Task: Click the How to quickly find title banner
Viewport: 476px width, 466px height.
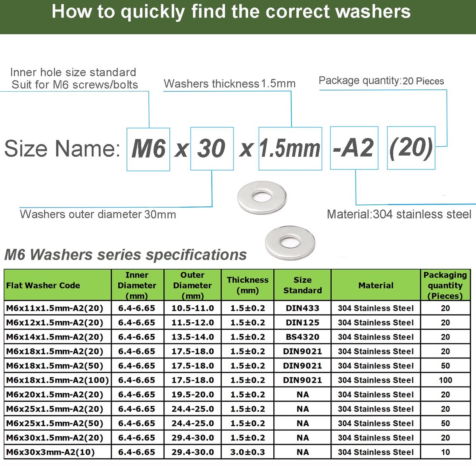Action: pos(238,17)
